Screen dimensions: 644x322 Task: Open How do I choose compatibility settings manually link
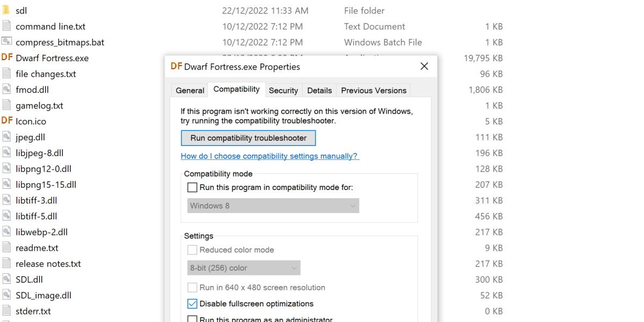click(270, 156)
